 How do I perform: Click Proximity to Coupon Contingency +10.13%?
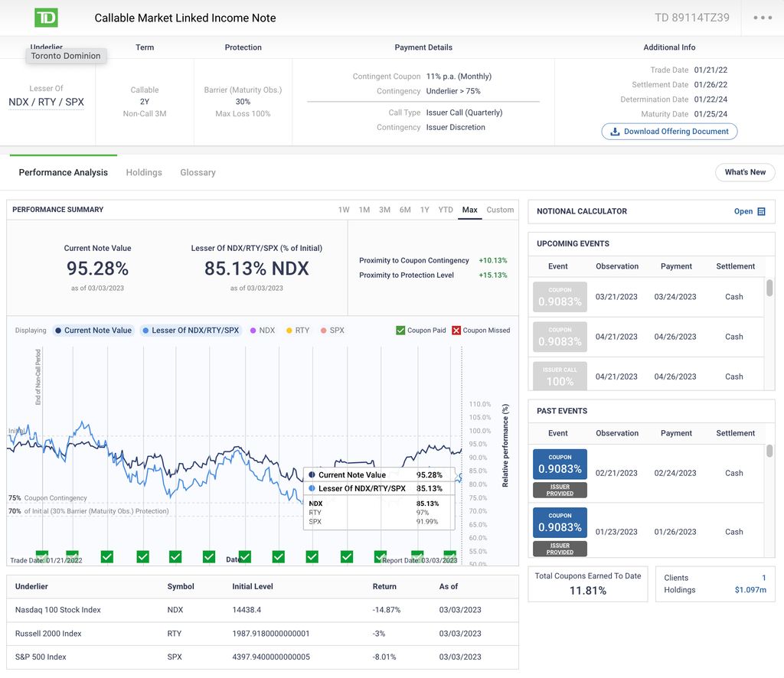[x=433, y=260]
